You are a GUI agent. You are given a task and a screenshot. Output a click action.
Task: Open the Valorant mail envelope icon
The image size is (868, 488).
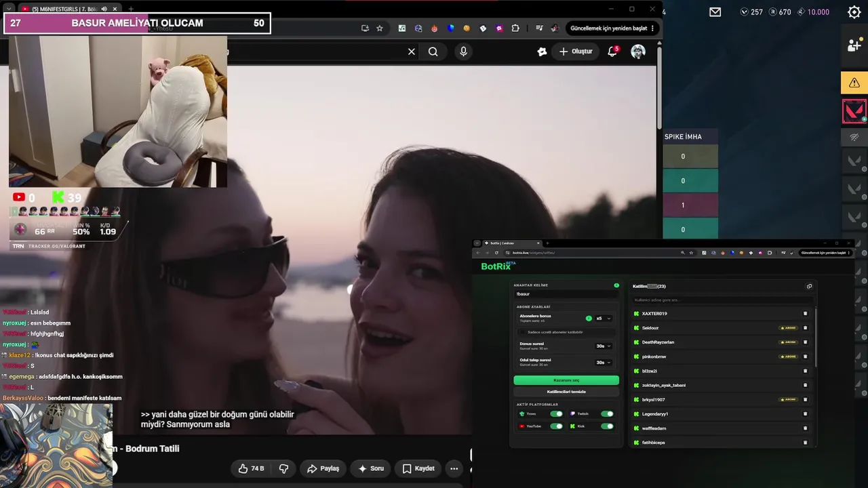[715, 12]
